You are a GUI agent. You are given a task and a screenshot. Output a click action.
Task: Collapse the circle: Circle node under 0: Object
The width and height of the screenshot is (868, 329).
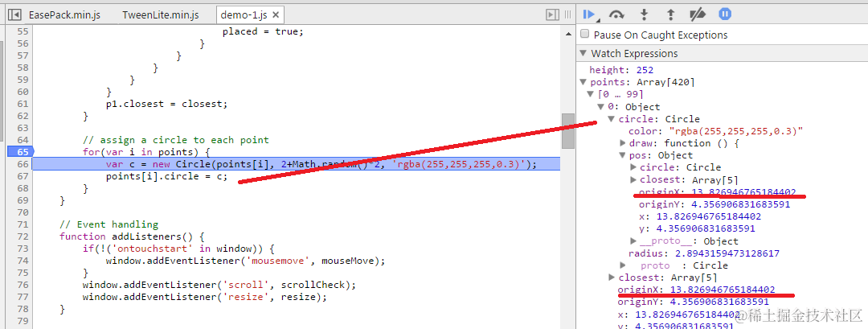click(x=611, y=119)
